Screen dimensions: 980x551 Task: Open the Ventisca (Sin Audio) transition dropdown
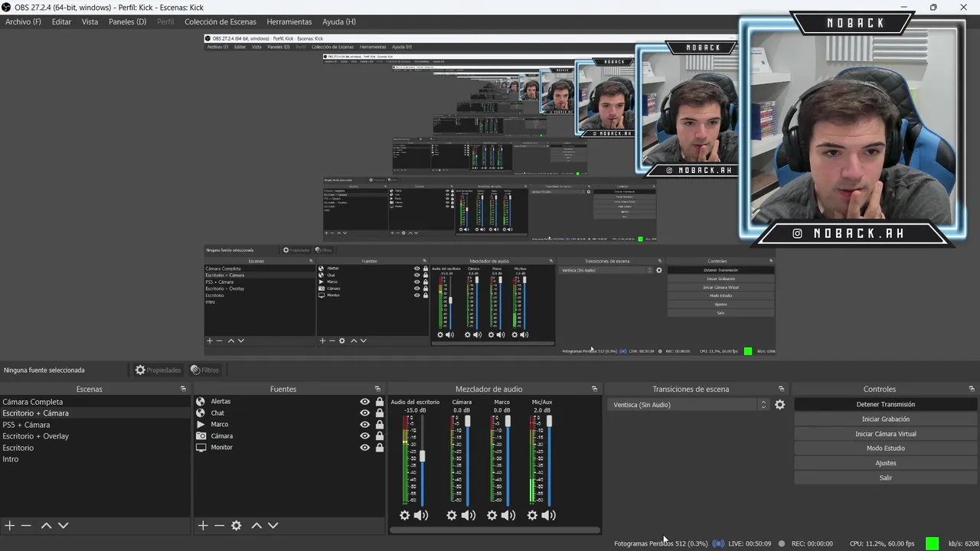coord(688,405)
